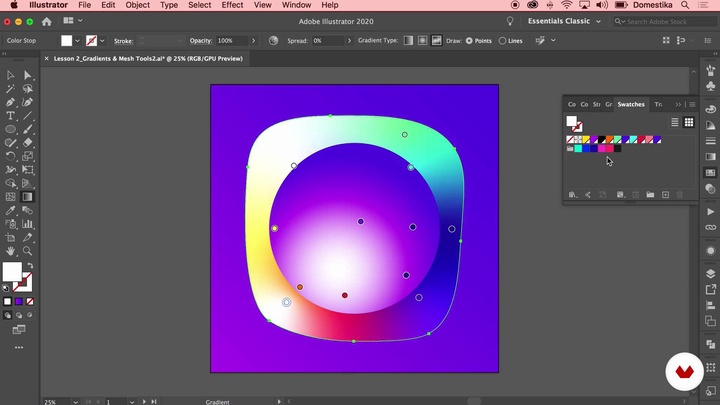Open the Opacity value dropdown
The image size is (720, 405).
[x=254, y=41]
